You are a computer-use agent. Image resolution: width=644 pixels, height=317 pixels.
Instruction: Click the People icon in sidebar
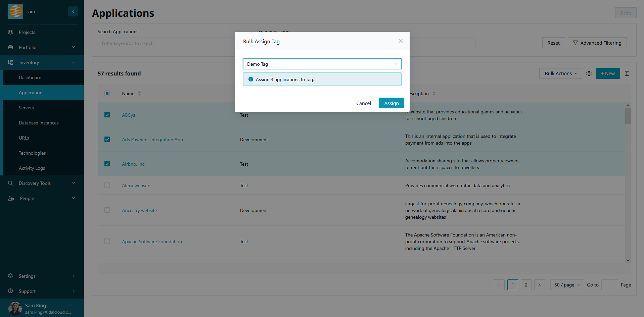11,198
